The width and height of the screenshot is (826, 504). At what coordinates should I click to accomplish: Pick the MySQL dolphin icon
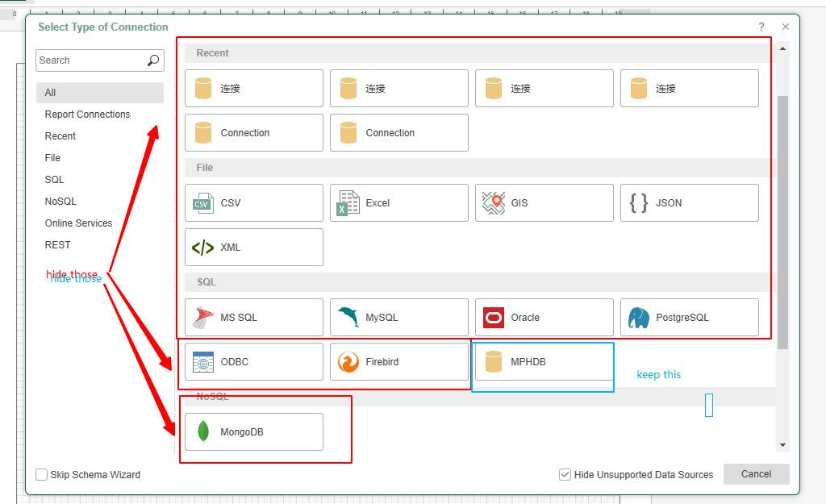(348, 317)
